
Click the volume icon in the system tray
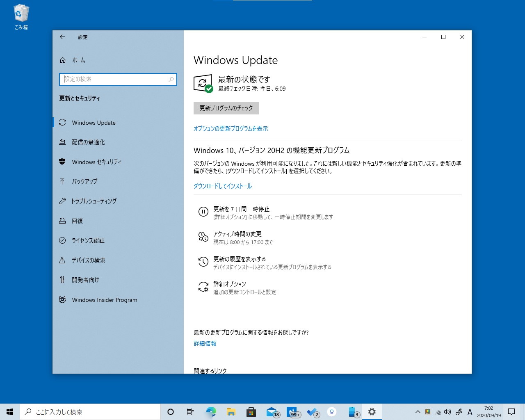coord(447,412)
